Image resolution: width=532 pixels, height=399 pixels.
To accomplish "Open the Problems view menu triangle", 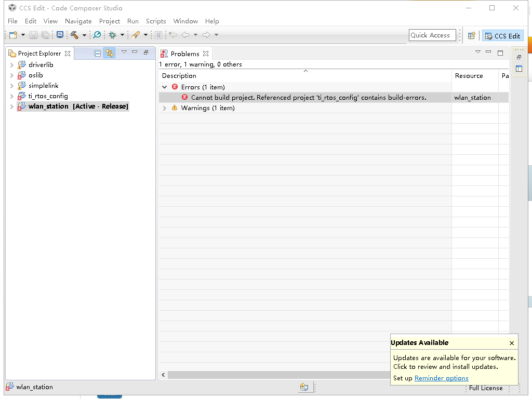I will pyautogui.click(x=478, y=52).
